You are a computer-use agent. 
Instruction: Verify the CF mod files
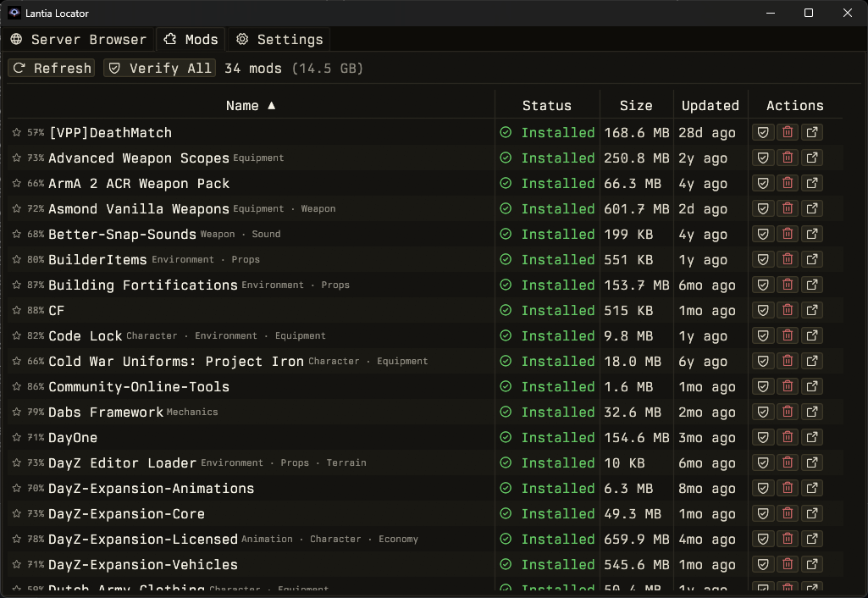pos(763,310)
